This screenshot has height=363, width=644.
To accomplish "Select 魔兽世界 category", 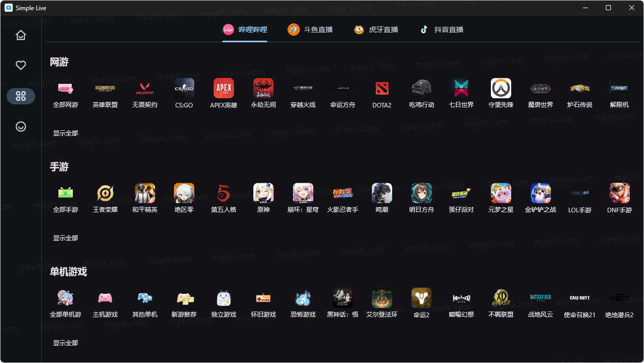I will tap(541, 93).
